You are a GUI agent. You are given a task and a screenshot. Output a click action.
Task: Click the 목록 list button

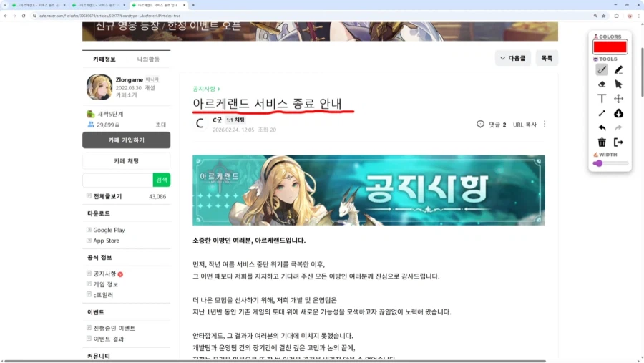click(547, 59)
